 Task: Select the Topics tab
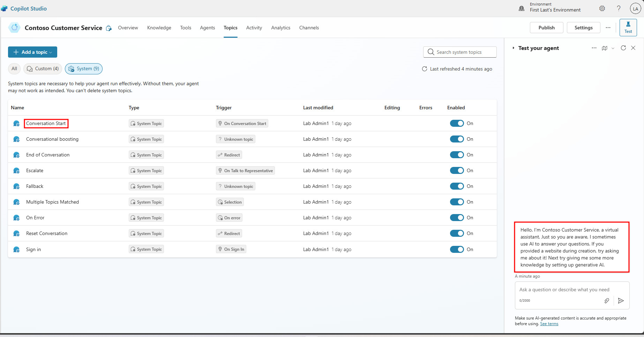coord(231,28)
